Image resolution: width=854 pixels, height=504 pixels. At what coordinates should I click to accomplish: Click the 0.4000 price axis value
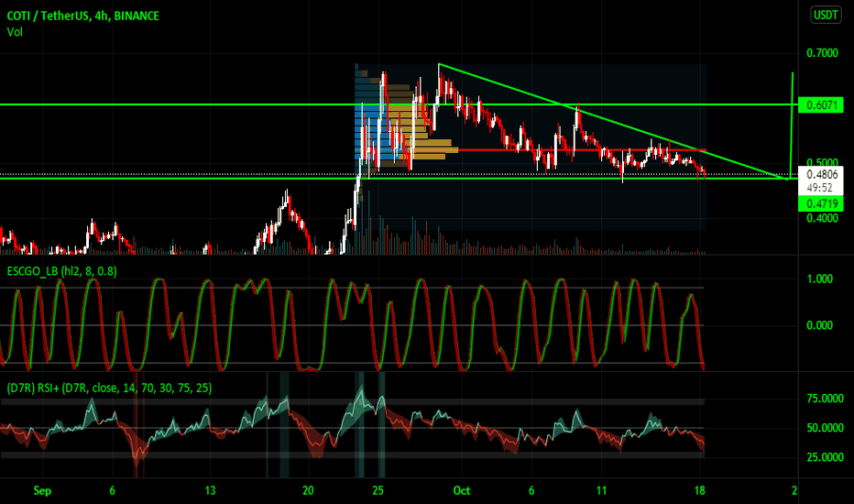[x=822, y=218]
